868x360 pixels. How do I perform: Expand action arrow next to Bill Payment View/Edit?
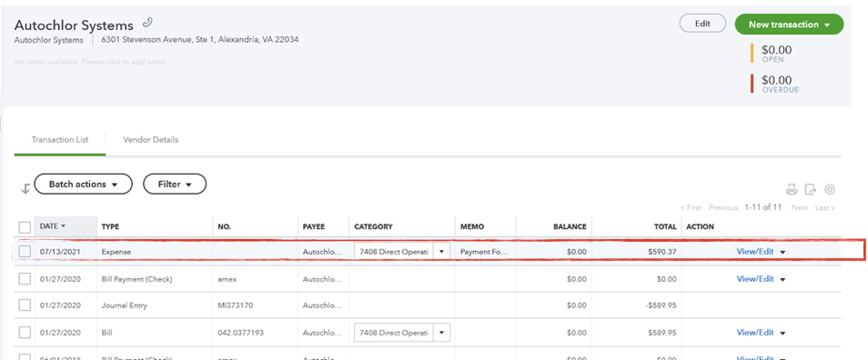click(782, 280)
